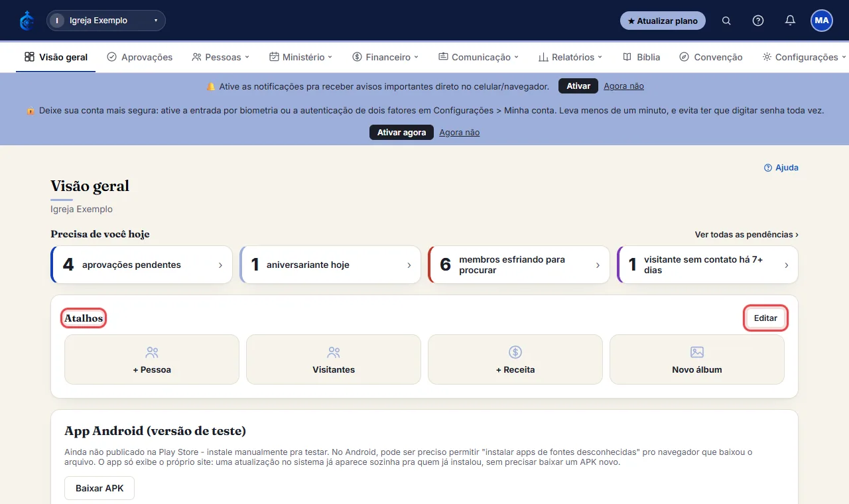Click the Ativar agora security button
The width and height of the screenshot is (849, 504).
[x=401, y=133]
